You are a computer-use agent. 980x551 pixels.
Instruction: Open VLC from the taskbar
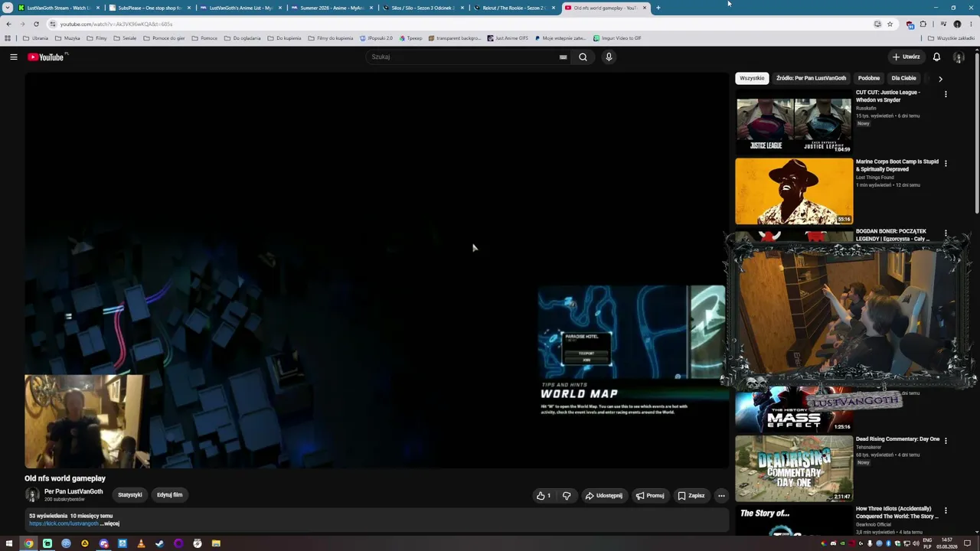pos(141,543)
